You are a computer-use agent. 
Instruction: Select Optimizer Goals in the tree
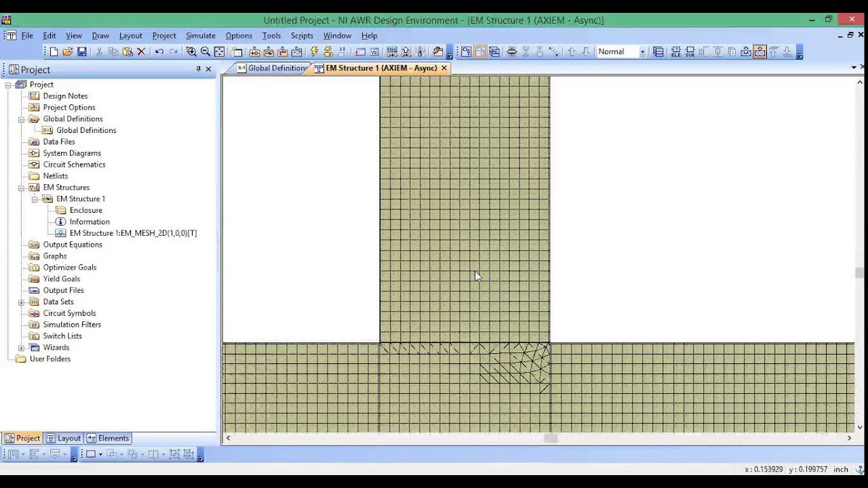click(x=70, y=267)
